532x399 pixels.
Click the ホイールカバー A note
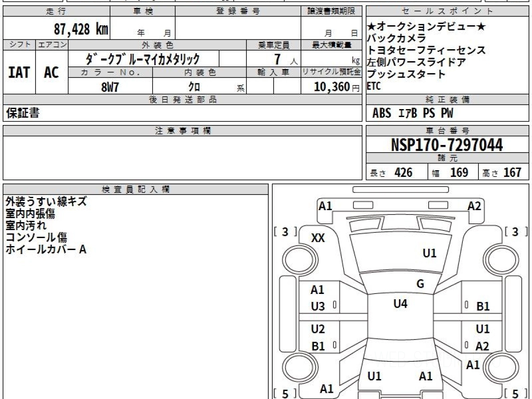pyautogui.click(x=46, y=249)
